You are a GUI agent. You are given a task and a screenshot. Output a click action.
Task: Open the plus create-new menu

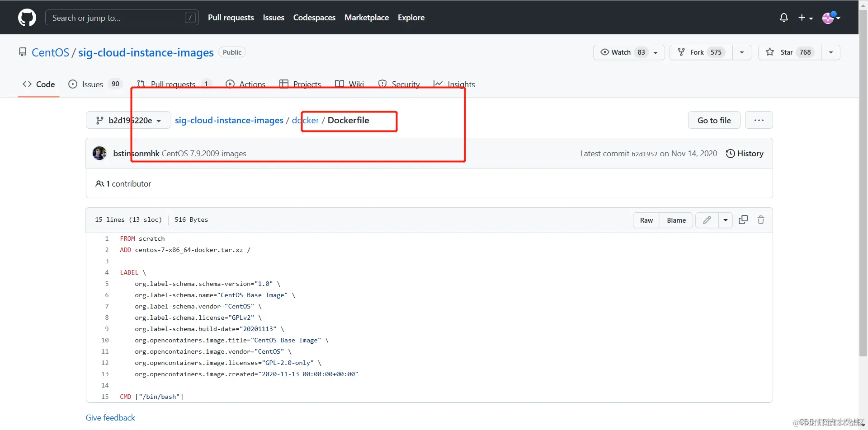(806, 18)
